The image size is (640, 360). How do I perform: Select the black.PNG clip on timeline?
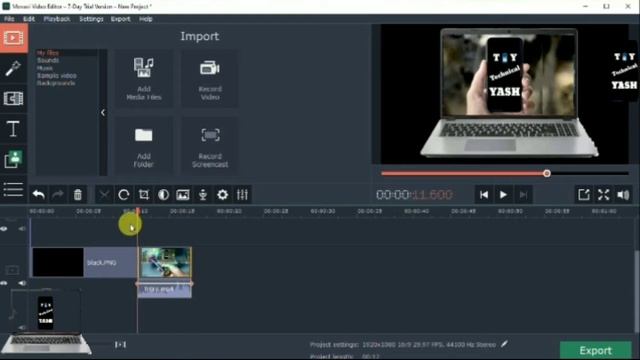coord(84,262)
